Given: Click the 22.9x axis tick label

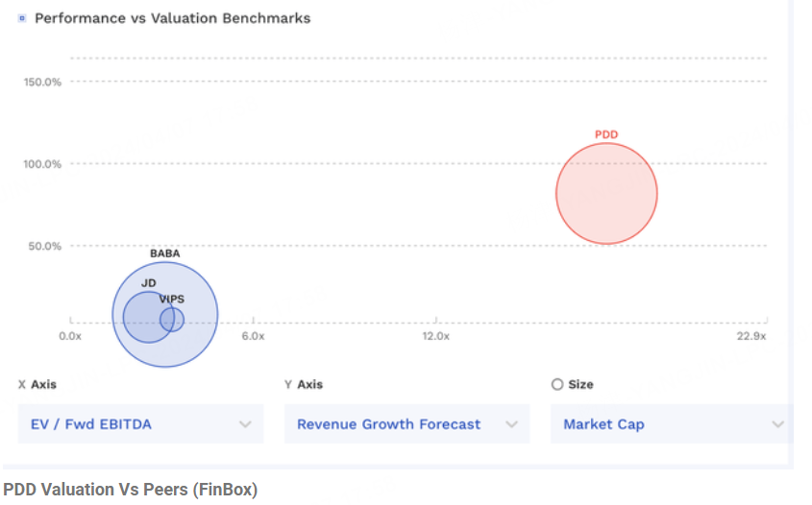Looking at the screenshot, I should click(x=751, y=336).
